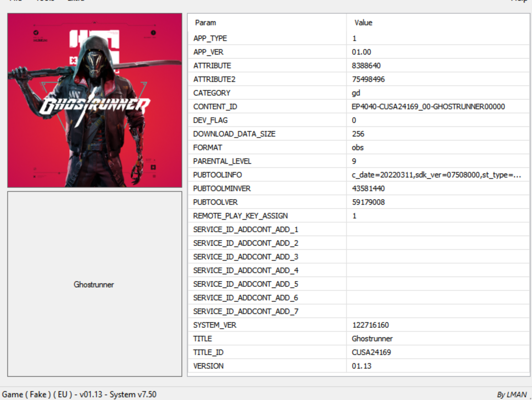Select the DOWNLOAD_DATA_SIZE parameter name
Viewport: 532px width, 400px height.
pos(234,134)
